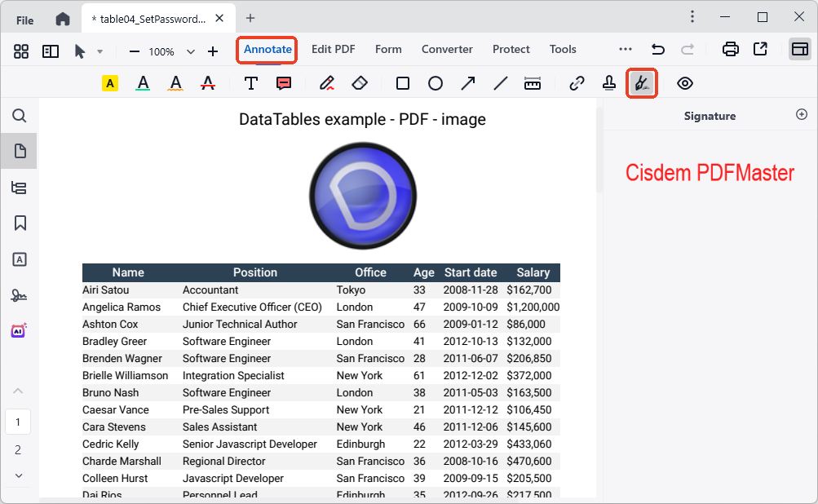Toggle annotation visibility with the eye icon
This screenshot has width=818, height=504.
point(684,82)
